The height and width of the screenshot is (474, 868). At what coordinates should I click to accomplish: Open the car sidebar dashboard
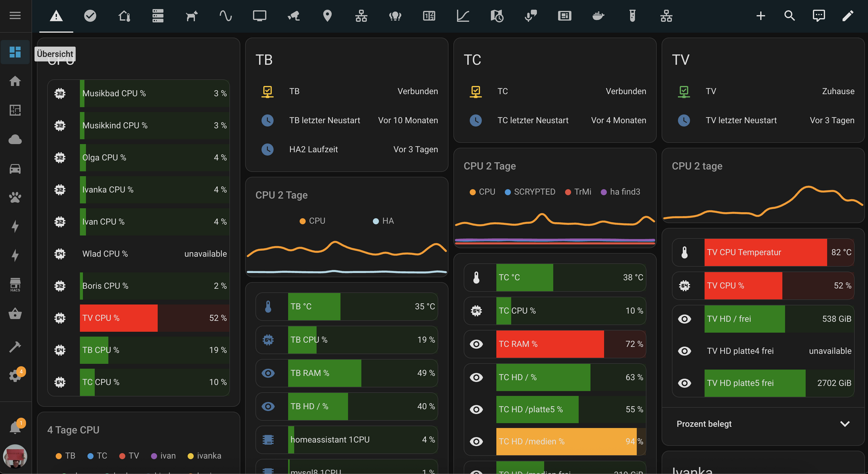tap(15, 168)
